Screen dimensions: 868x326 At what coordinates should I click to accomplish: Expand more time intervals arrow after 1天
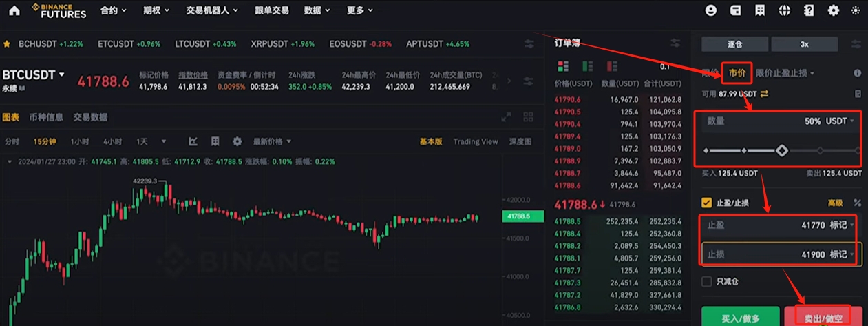click(164, 141)
